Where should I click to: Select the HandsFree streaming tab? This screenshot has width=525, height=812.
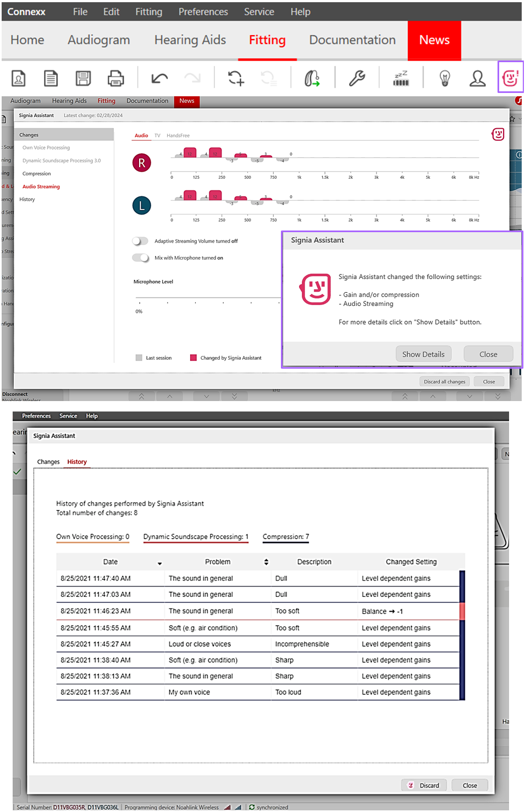coord(178,135)
